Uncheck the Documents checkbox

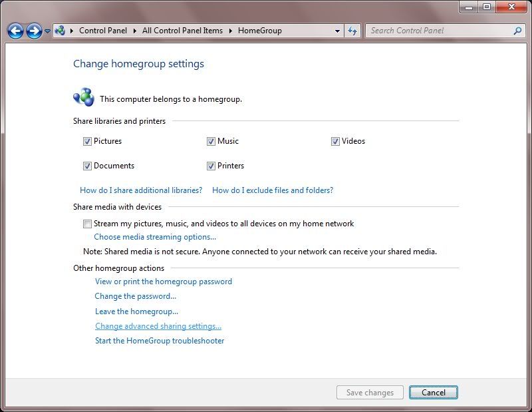[x=87, y=166]
